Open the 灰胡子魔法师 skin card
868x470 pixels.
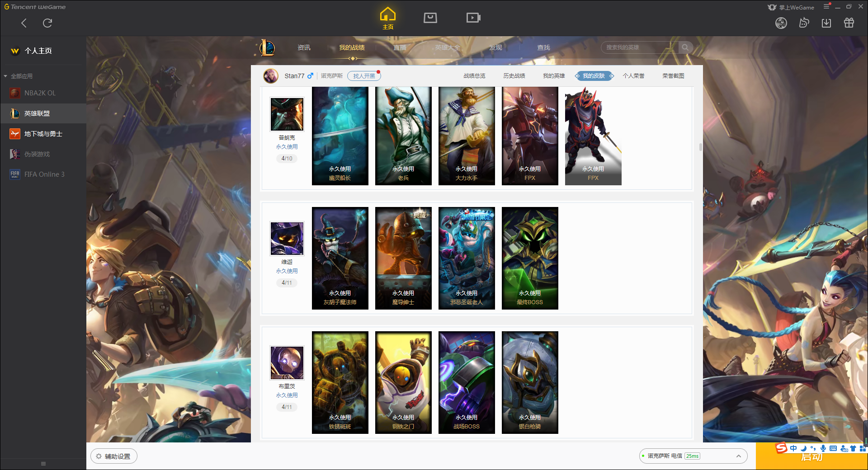(x=340, y=258)
